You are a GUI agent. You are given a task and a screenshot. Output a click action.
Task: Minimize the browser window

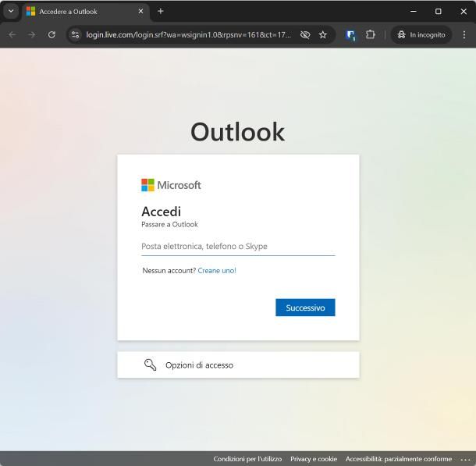coord(413,11)
